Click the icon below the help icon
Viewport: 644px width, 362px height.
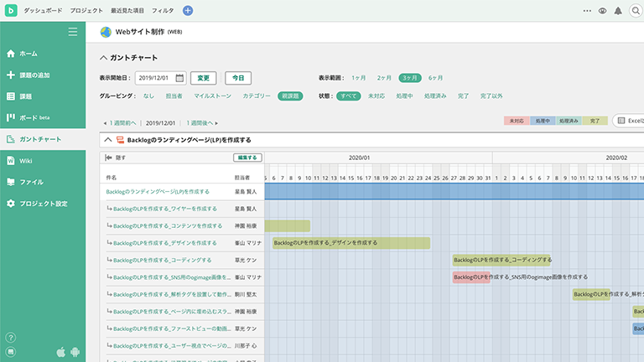pyautogui.click(x=11, y=352)
